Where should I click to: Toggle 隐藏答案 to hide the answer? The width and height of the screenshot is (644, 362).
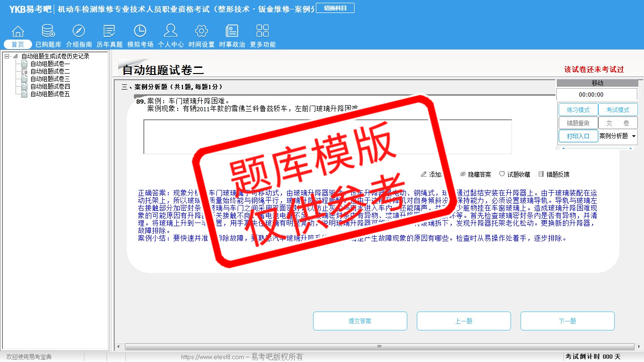tap(476, 174)
